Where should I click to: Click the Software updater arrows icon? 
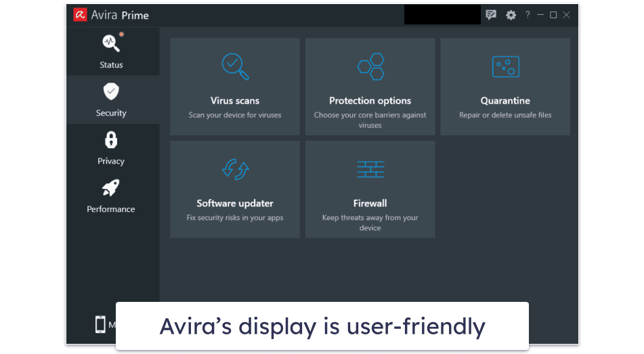235,169
